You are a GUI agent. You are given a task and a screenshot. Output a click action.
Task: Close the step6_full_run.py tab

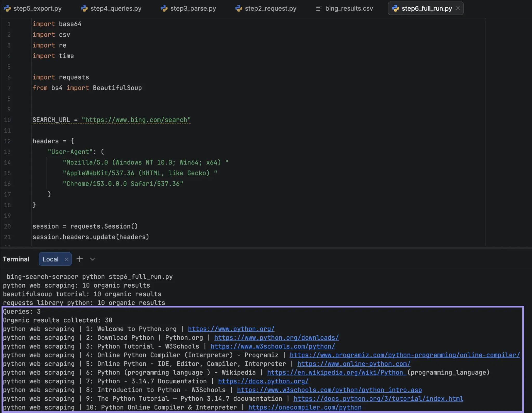click(x=458, y=8)
